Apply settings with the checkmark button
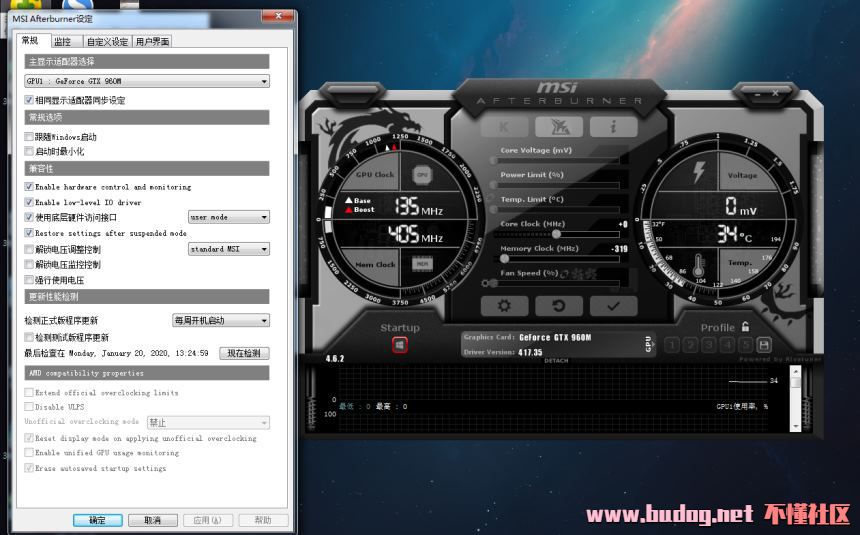The height and width of the screenshot is (535, 860). click(x=613, y=306)
